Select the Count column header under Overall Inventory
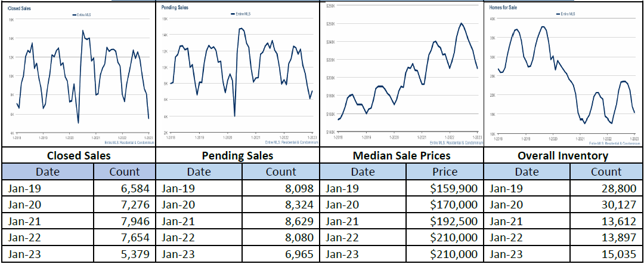The width and height of the screenshot is (644, 264). [606, 171]
